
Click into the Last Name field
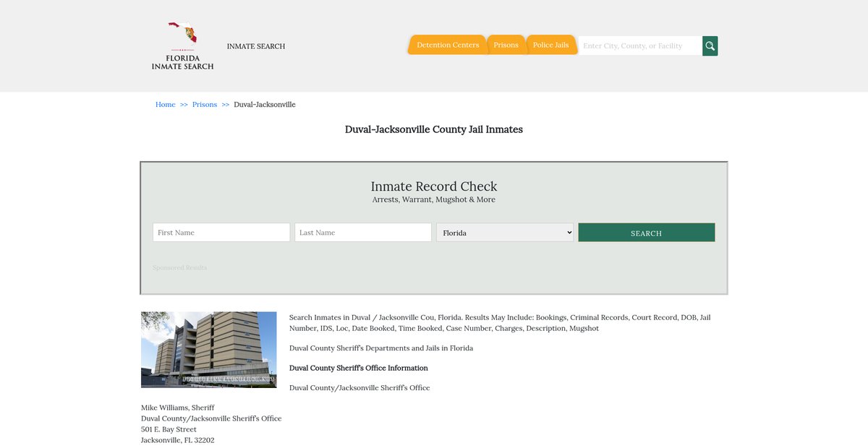coord(363,232)
